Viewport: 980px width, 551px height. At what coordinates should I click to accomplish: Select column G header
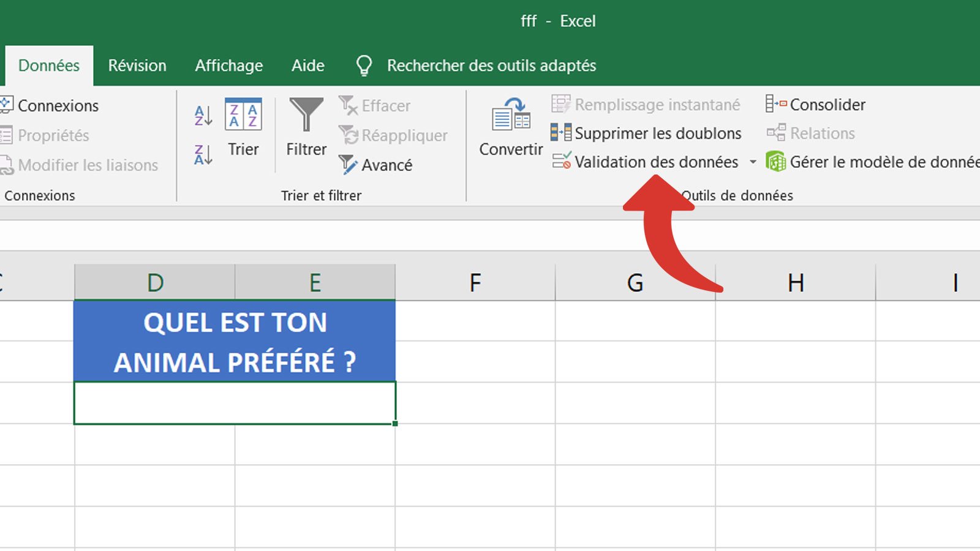[x=635, y=282]
